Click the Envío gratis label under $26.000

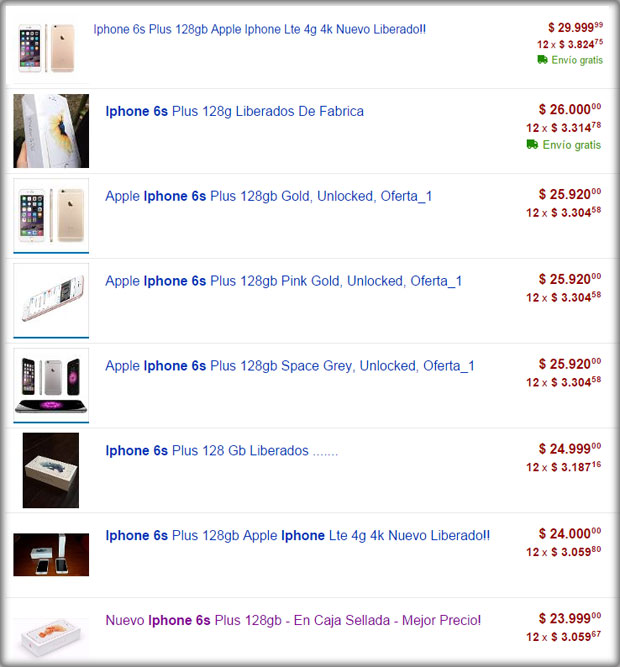(572, 145)
